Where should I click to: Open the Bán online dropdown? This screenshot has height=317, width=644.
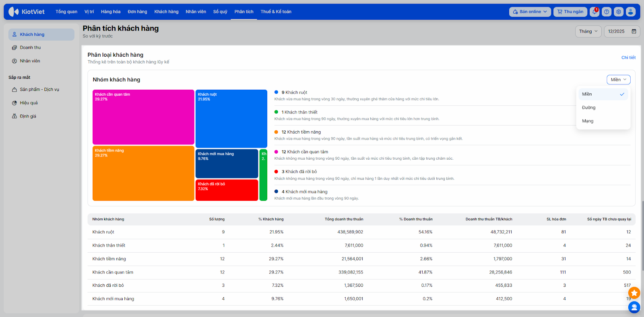click(x=530, y=12)
